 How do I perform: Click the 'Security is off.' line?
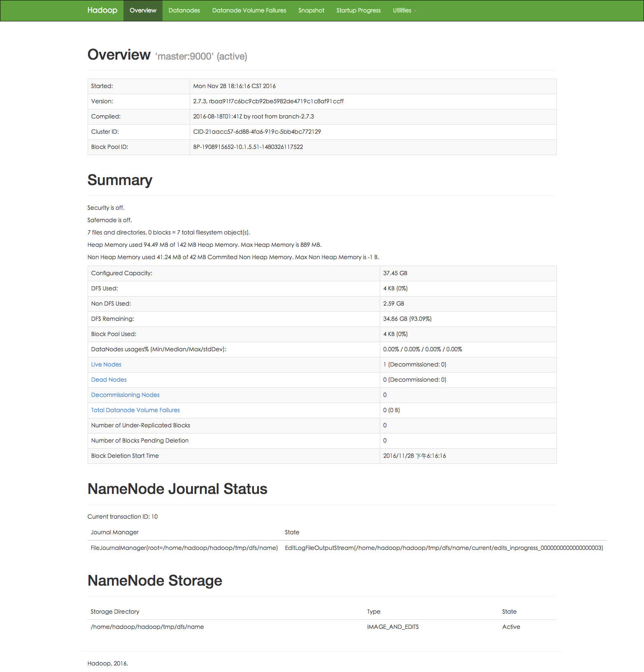coord(106,208)
